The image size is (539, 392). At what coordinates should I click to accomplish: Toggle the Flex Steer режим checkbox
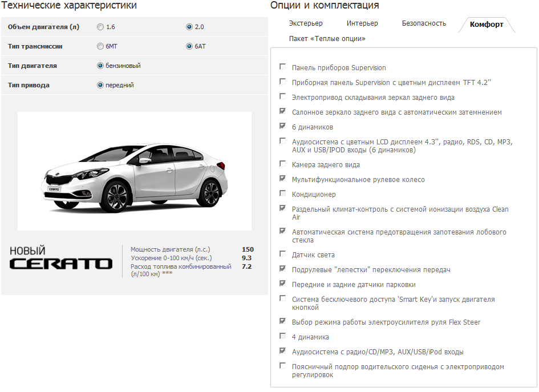[x=282, y=321]
